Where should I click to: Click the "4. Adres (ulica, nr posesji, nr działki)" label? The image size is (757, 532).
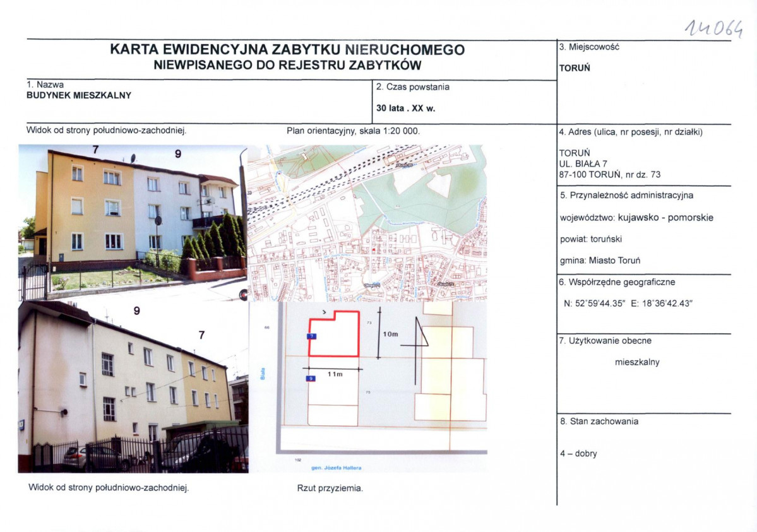coord(631,132)
